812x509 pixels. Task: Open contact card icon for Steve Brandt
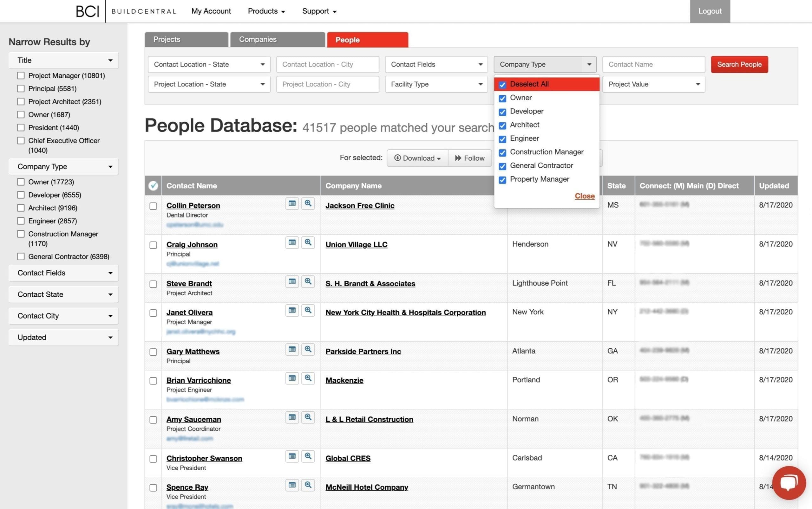coord(292,281)
